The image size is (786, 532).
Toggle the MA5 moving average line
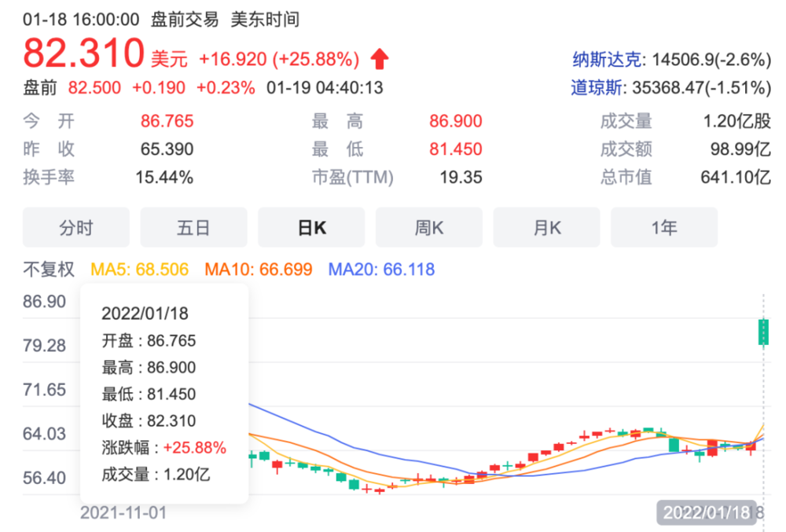140,270
